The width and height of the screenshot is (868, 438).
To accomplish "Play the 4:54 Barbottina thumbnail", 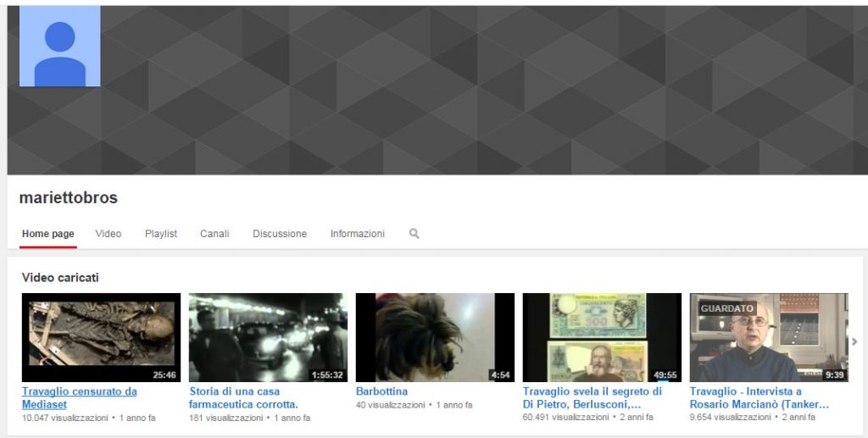I will click(435, 337).
